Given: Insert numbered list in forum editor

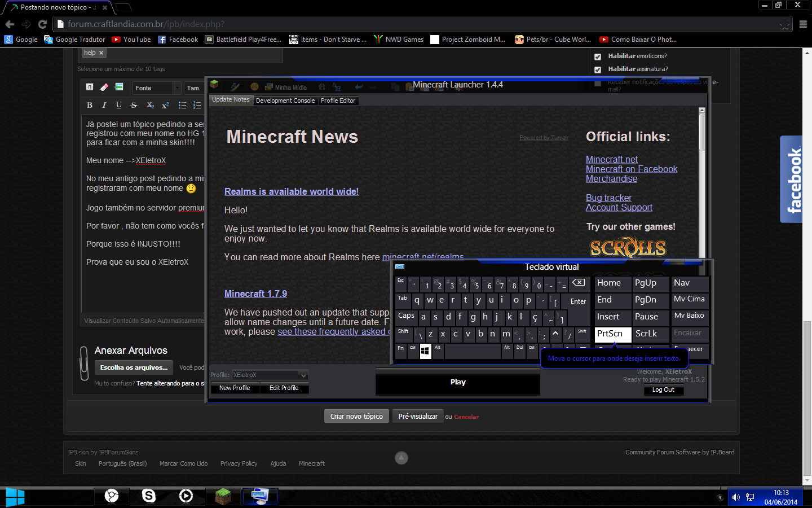Looking at the screenshot, I should pos(197,105).
